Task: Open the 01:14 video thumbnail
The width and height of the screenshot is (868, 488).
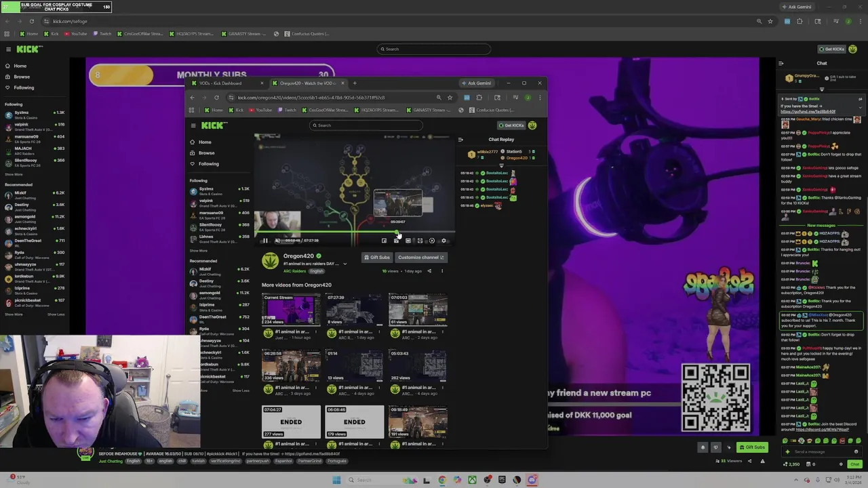Action: tap(355, 366)
